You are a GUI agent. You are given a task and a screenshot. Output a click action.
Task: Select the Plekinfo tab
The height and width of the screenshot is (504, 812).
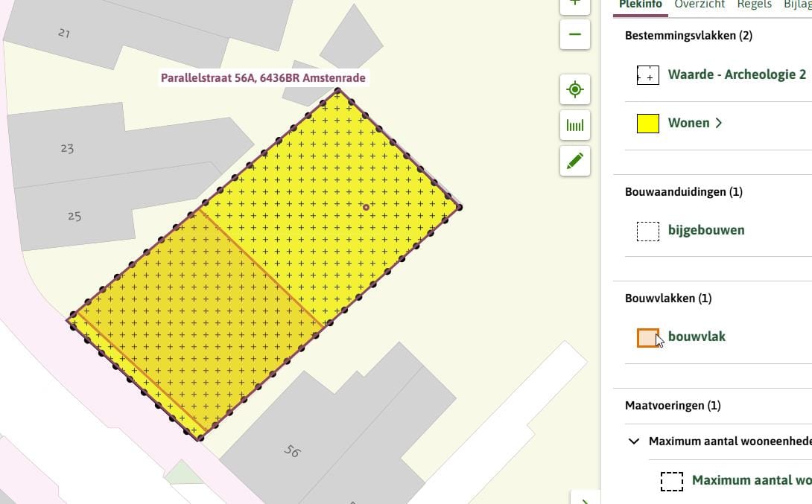pyautogui.click(x=641, y=4)
